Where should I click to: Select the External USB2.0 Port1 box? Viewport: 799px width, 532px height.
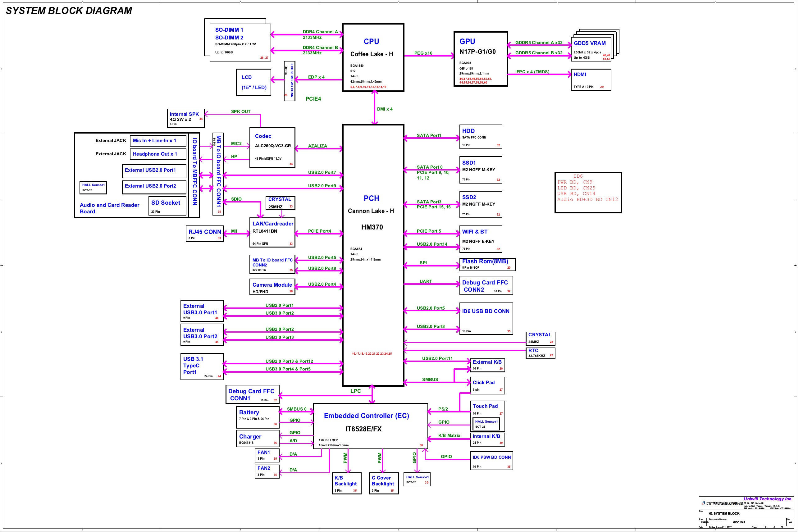[154, 171]
